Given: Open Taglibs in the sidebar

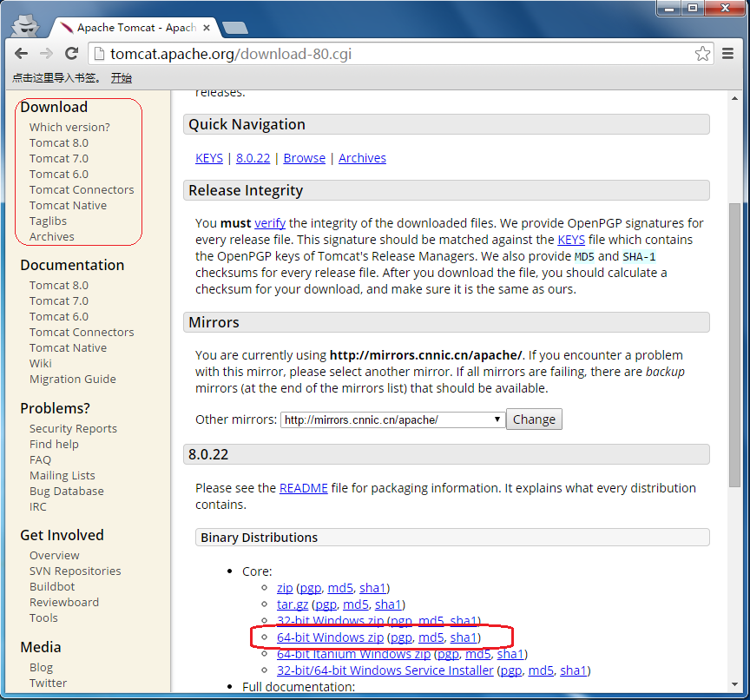Looking at the screenshot, I should (48, 221).
